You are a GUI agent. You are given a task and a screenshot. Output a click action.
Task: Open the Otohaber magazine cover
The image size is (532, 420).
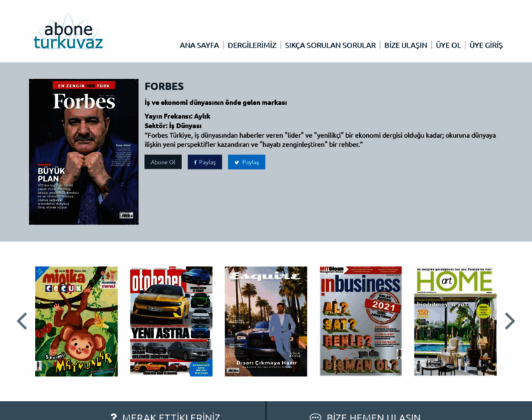171,321
